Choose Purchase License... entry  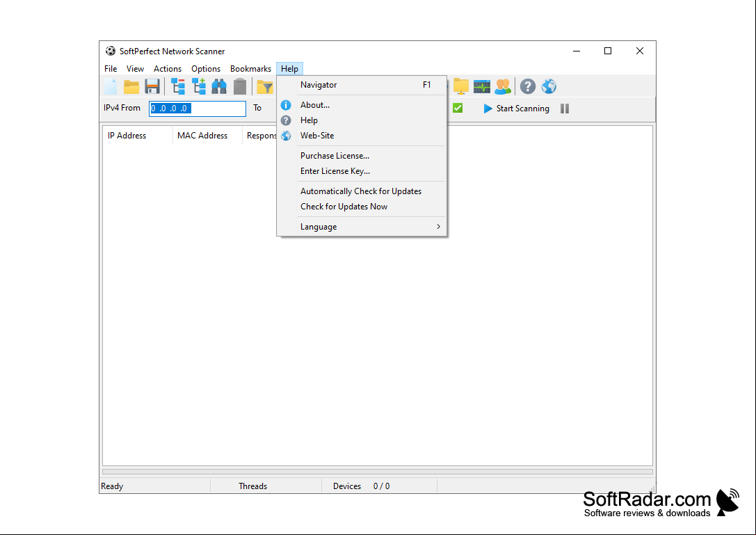(362, 156)
